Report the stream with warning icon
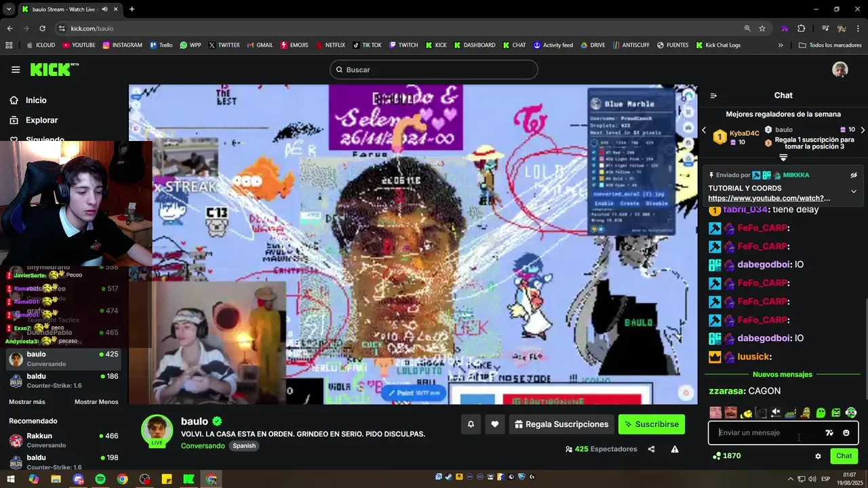Viewport: 868px width, 488px height. pos(675,449)
